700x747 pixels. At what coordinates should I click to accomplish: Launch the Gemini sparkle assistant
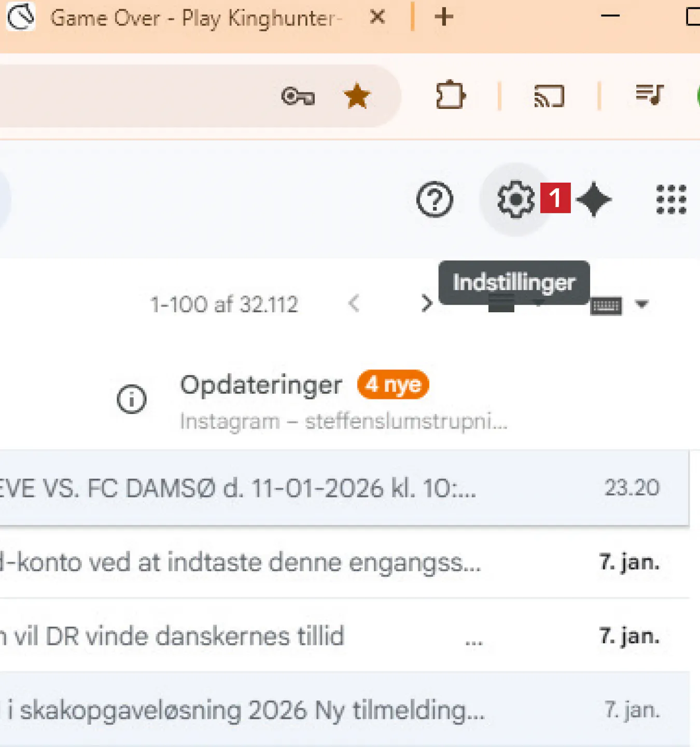click(594, 199)
